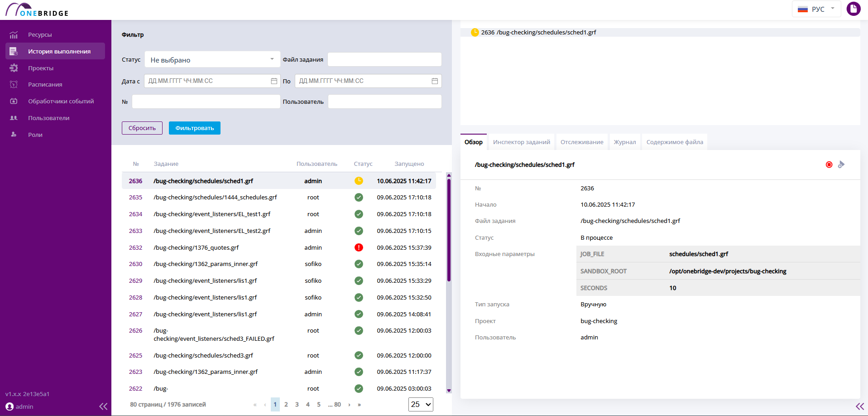Collapse the right details panel chevron

tap(860, 406)
